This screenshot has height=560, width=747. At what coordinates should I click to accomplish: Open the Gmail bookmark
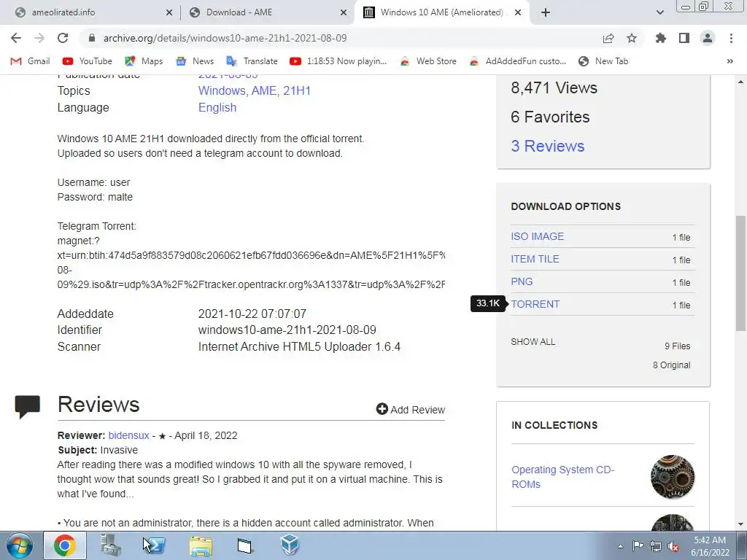[30, 61]
